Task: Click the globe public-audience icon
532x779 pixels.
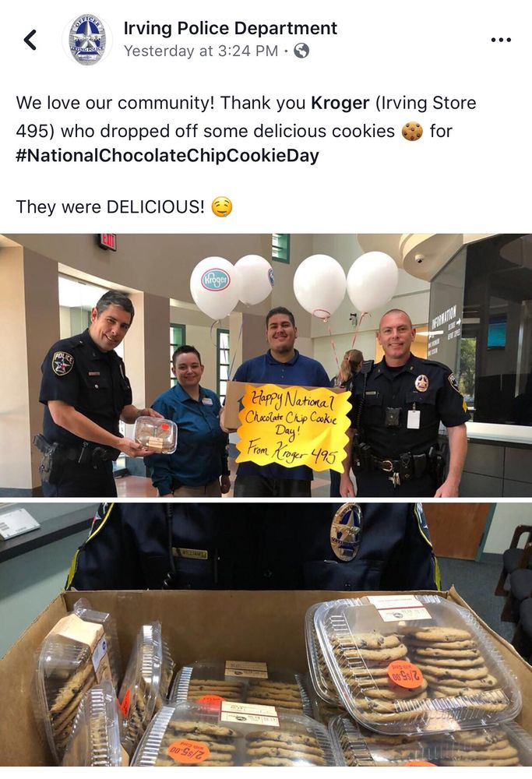Action: pos(301,51)
